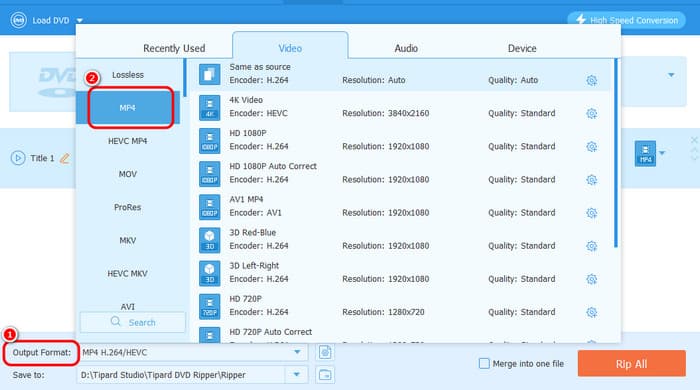Click the profile list vertical scrollbar
Image resolution: width=700 pixels, height=390 pixels.
616,154
